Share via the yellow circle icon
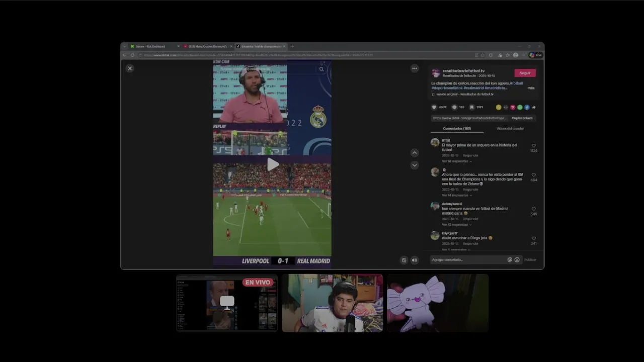Screen dimensions: 644x362 click(x=499, y=107)
